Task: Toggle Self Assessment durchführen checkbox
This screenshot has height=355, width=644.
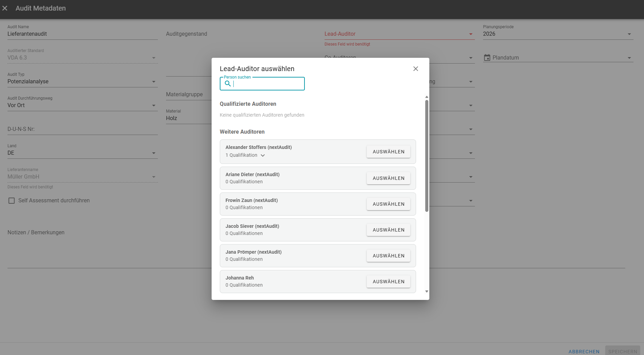Action: click(12, 201)
